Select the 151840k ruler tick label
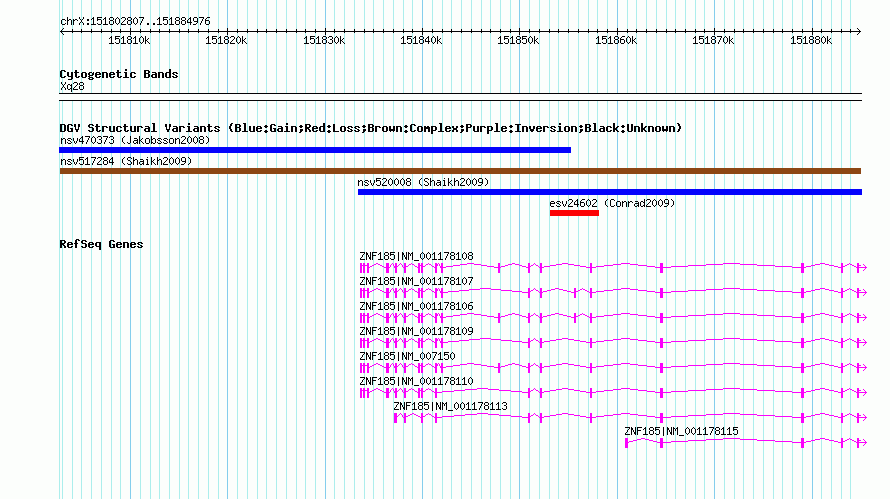890x499 pixels. (421, 40)
